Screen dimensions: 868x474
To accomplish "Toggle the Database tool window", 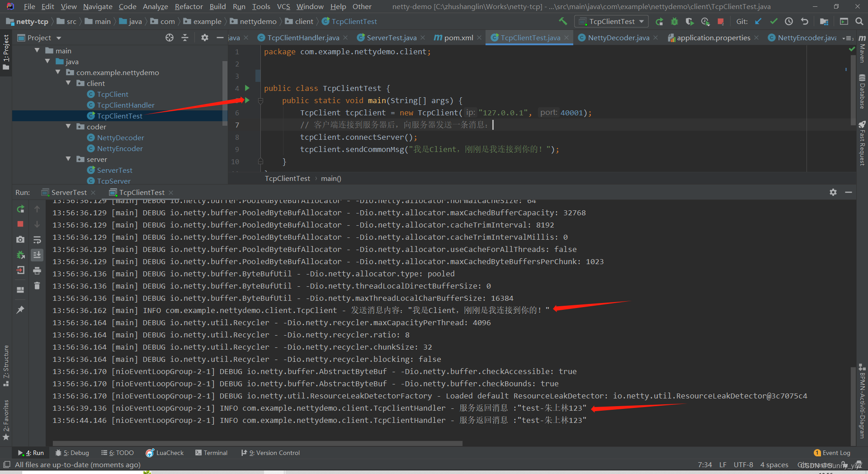I will pyautogui.click(x=862, y=92).
